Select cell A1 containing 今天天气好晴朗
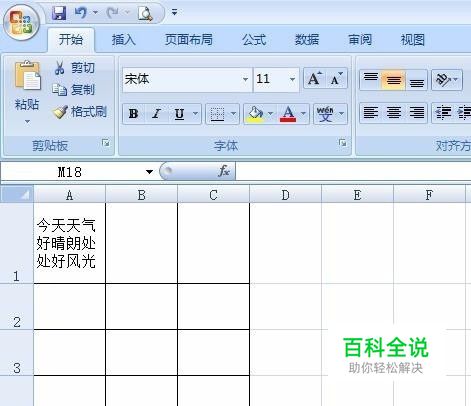Screen dimensions: 471x406 [x=69, y=243]
